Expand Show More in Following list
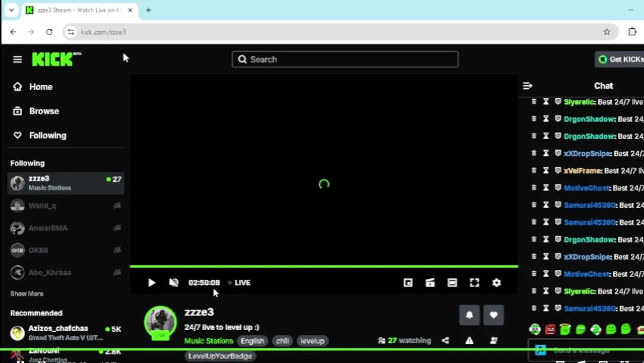Viewport: 644px width, 363px height. (x=27, y=293)
